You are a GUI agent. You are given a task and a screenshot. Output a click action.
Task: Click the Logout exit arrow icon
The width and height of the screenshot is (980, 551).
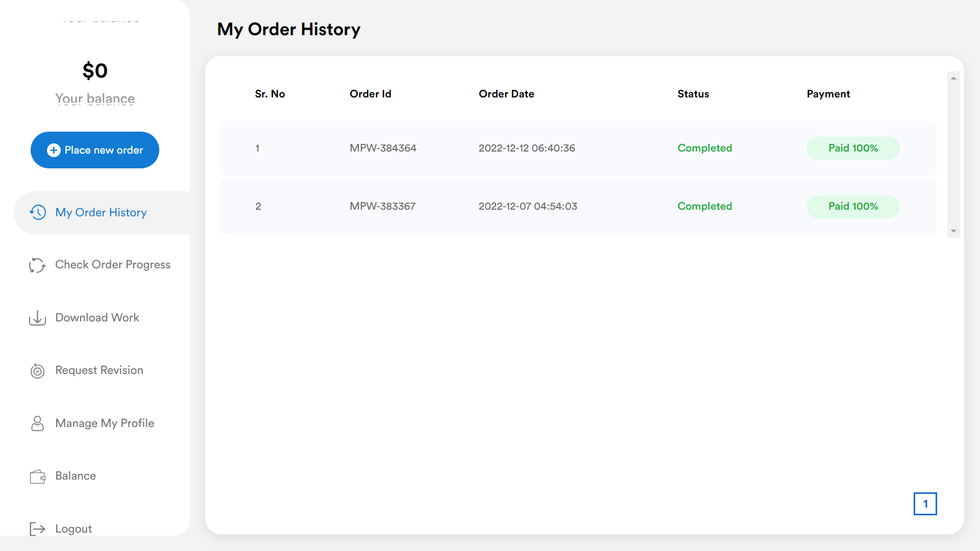[x=37, y=529]
